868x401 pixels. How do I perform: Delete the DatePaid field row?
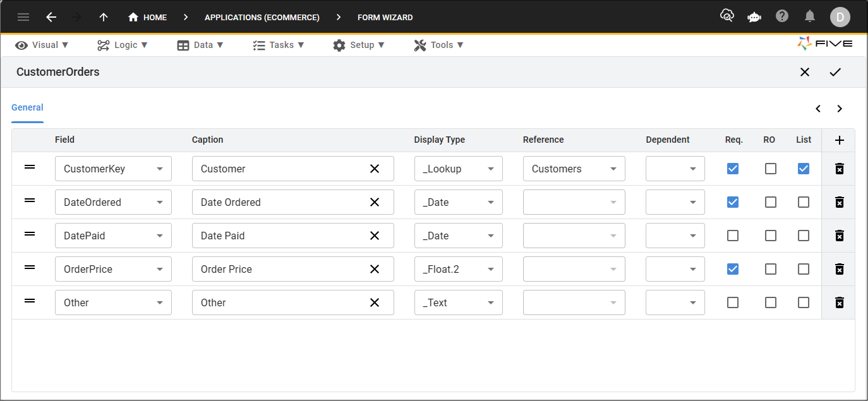(839, 236)
